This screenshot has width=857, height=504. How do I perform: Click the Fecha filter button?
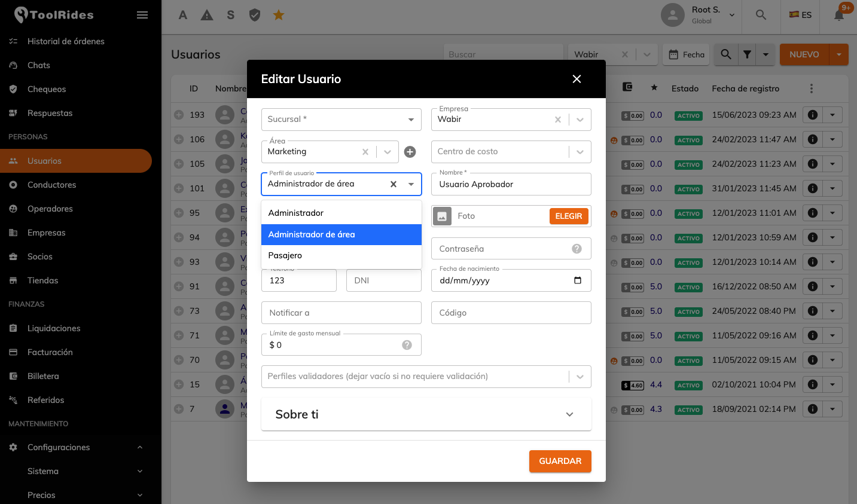[x=687, y=54]
